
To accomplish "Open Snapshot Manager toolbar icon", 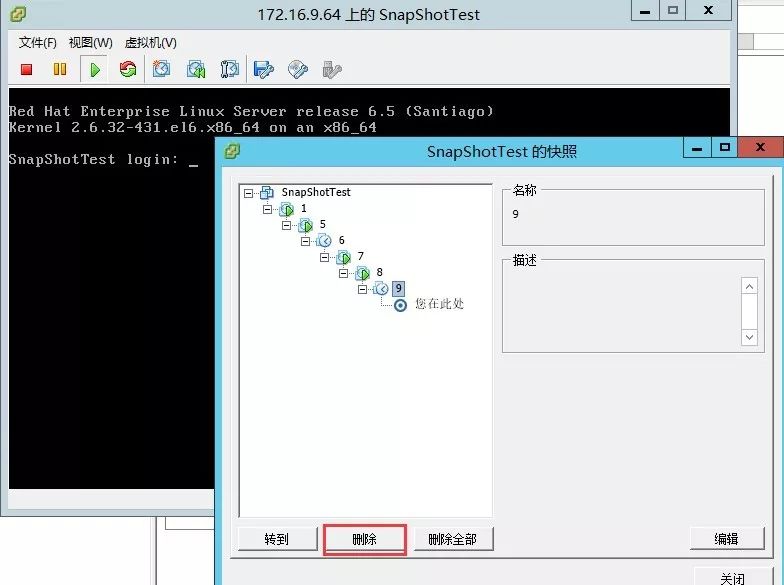I will 230,69.
